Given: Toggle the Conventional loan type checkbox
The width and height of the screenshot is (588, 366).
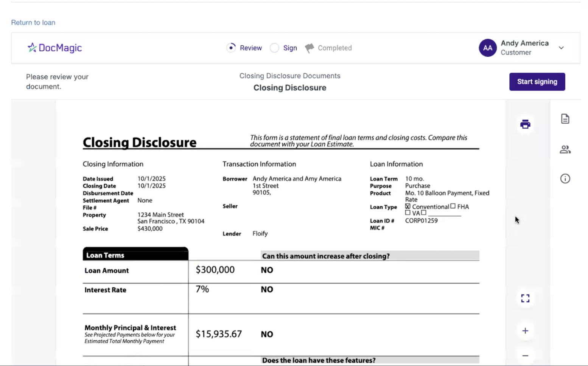Looking at the screenshot, I should [408, 206].
